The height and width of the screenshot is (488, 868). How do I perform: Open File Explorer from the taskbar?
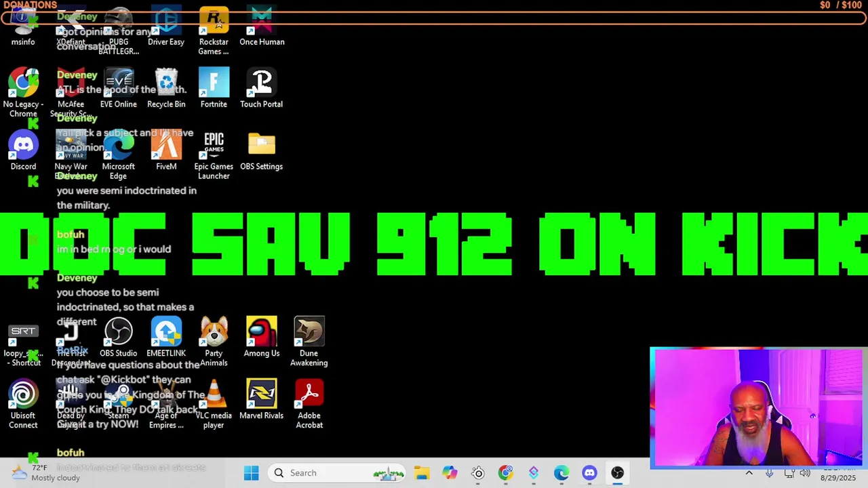422,473
